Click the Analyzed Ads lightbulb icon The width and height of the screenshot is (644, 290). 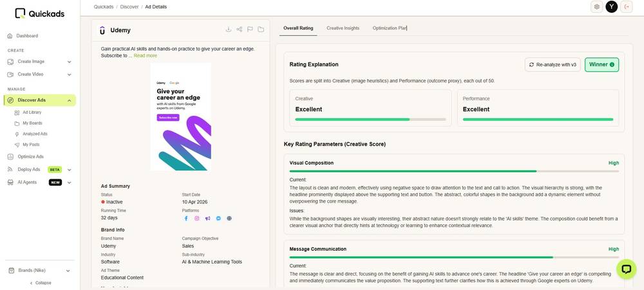(x=17, y=134)
